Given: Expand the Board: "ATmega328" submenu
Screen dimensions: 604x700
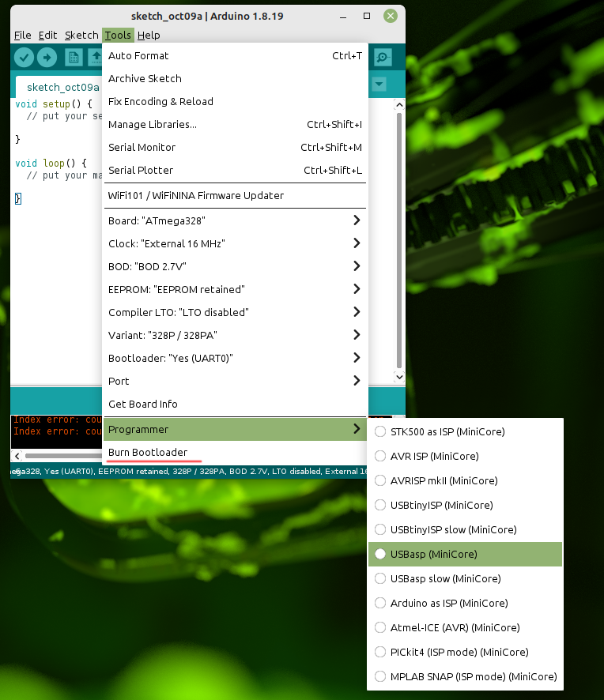Looking at the screenshot, I should [x=235, y=220].
